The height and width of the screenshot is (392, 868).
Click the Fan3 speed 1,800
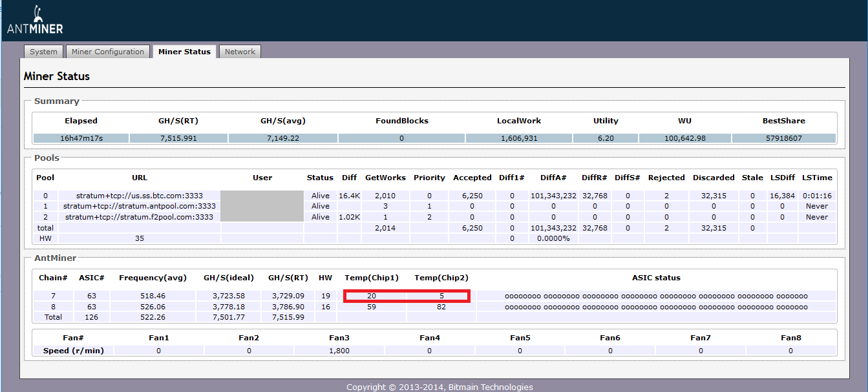[x=339, y=350]
